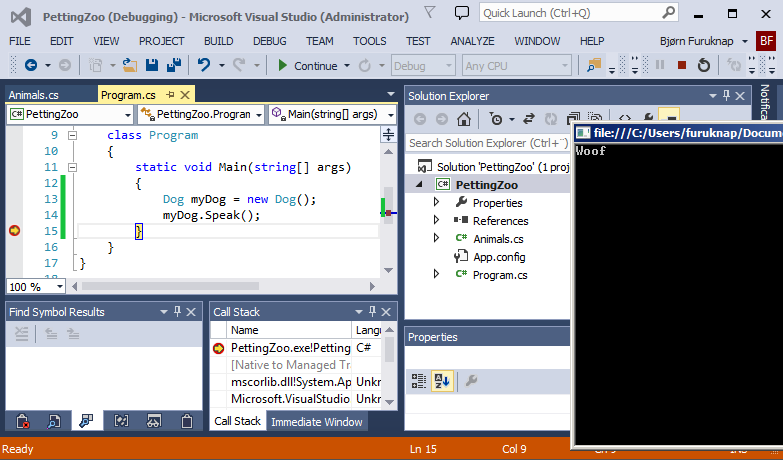Expand the Animals.cs node
This screenshot has width=783, height=460.
[436, 238]
